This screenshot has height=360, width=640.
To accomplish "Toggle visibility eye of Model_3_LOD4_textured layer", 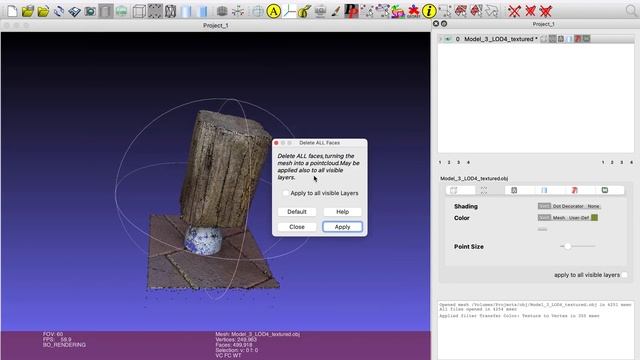I will (x=448, y=39).
